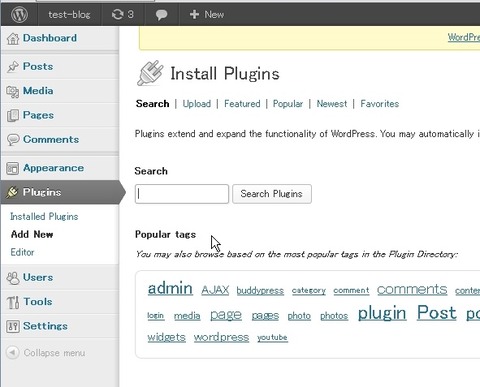This screenshot has width=480, height=387.
Task: Open the Posts menu
Action: [38, 66]
